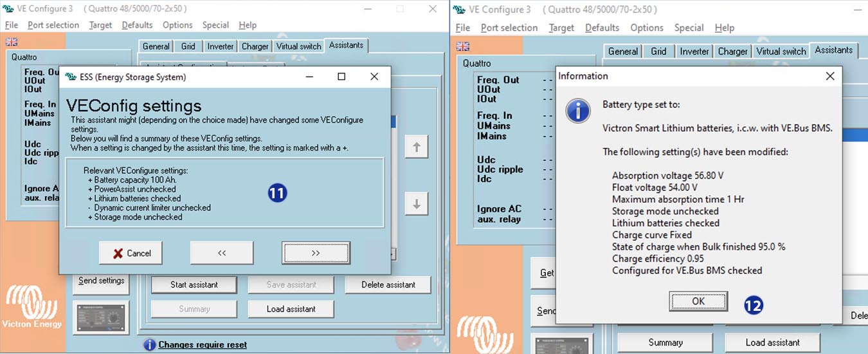The width and height of the screenshot is (868, 354).
Task: Close the Information dialog
Action: point(830,76)
